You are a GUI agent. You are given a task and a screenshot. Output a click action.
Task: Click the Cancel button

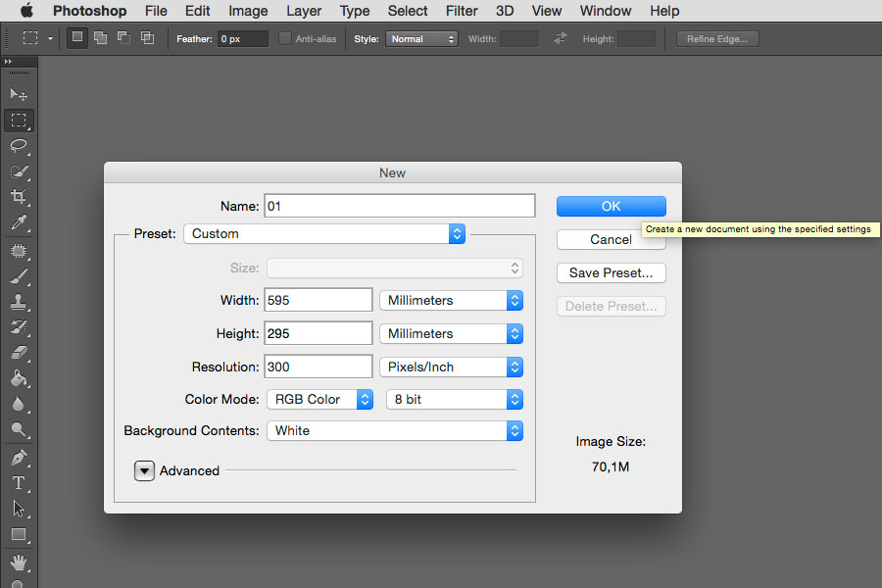point(612,240)
